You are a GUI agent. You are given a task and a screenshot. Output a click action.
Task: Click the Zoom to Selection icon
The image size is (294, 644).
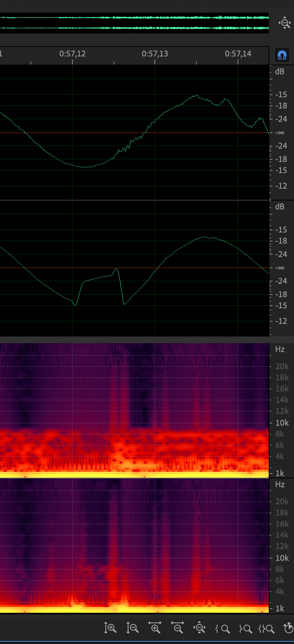pos(267,628)
